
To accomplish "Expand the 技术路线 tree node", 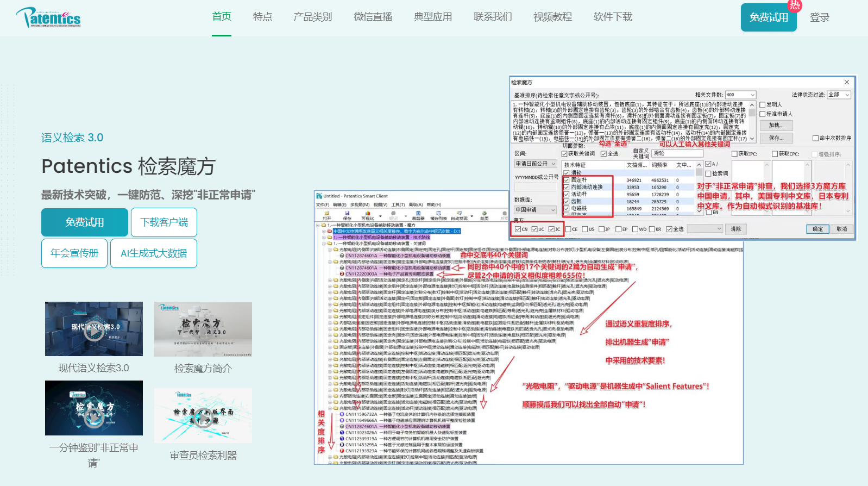I will coord(324,238).
